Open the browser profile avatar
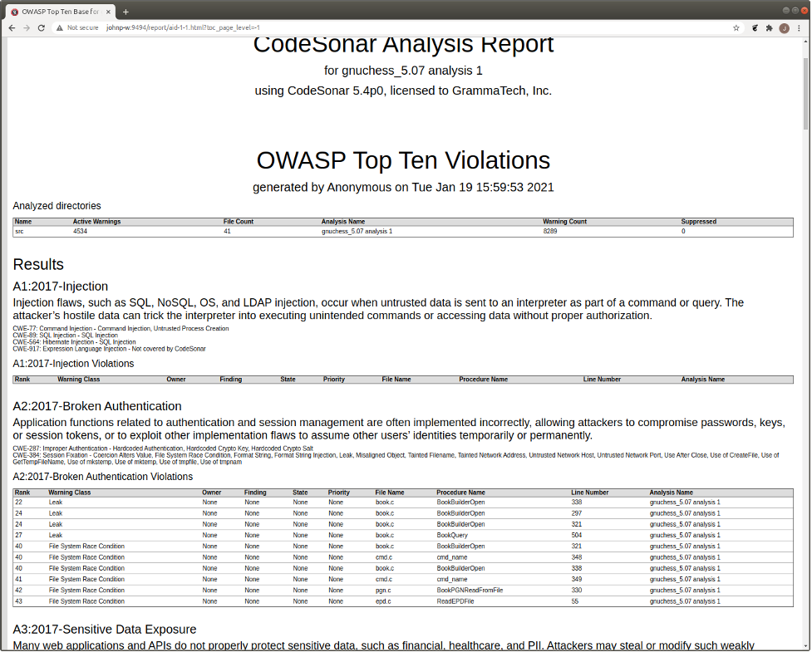Viewport: 812px width, 652px height. (x=784, y=28)
